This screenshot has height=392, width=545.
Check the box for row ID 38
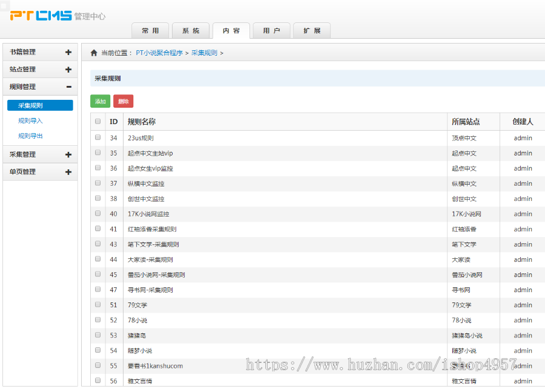(97, 198)
